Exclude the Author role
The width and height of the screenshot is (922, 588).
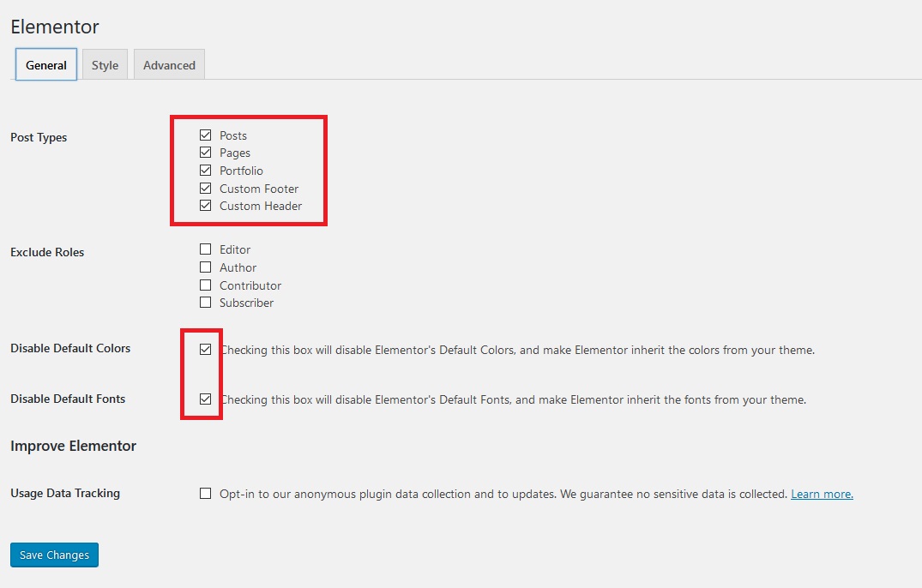[205, 267]
